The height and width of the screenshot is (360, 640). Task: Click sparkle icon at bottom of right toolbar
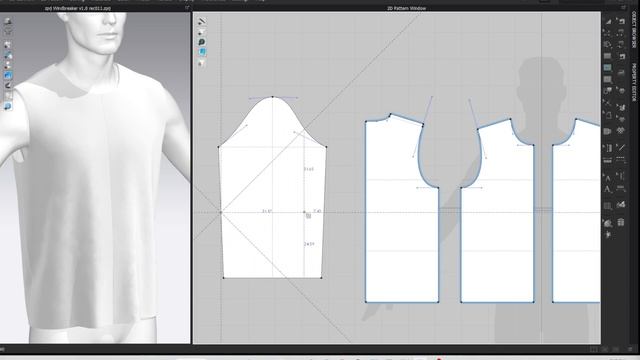(608, 235)
